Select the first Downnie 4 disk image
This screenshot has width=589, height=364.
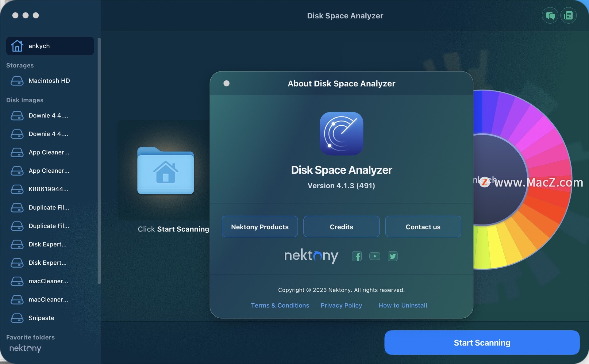click(50, 116)
